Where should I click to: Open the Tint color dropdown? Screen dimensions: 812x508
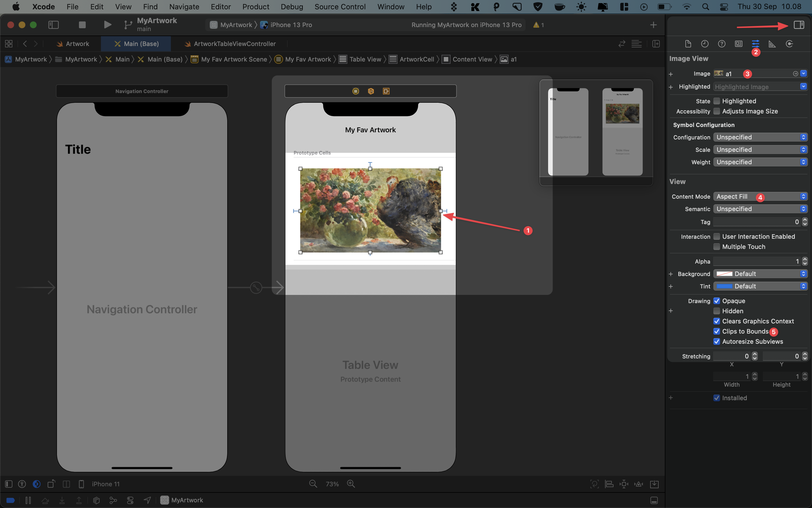[x=760, y=286]
